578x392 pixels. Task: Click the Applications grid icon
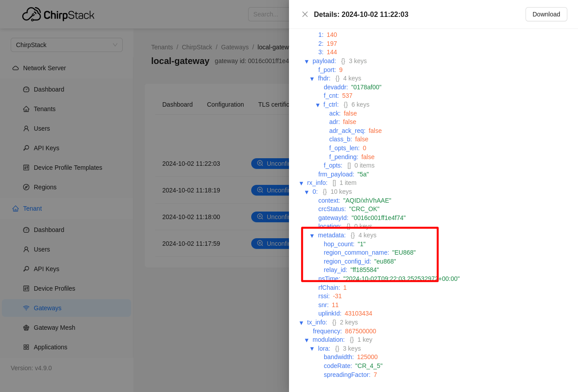26,347
